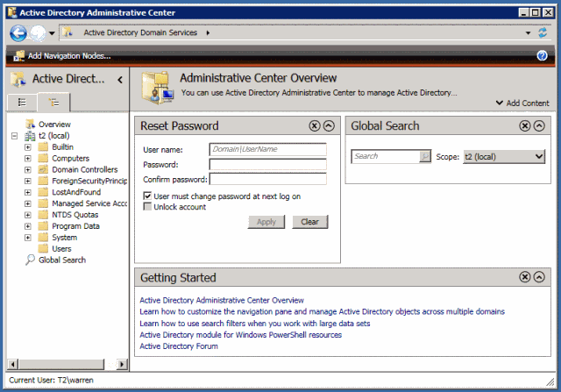This screenshot has height=392, width=561.
Task: Open the address bar dropdown arrow
Action: point(528,33)
